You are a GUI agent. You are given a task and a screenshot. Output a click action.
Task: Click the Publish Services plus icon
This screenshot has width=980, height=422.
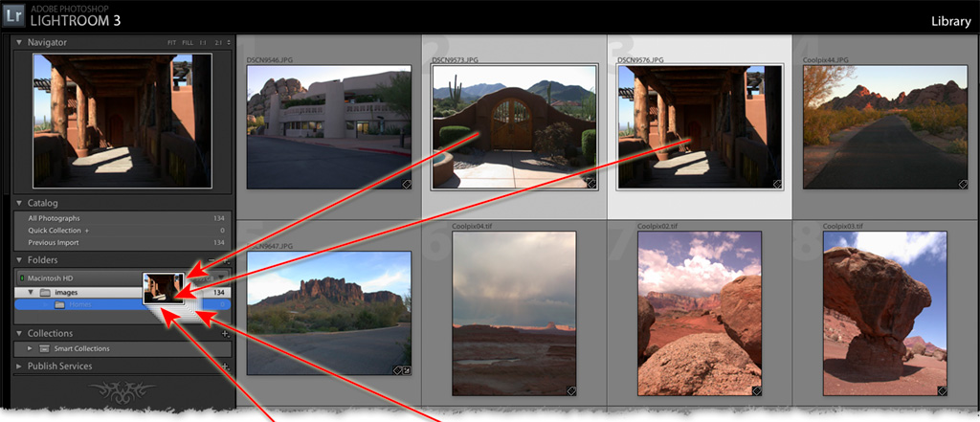(226, 366)
